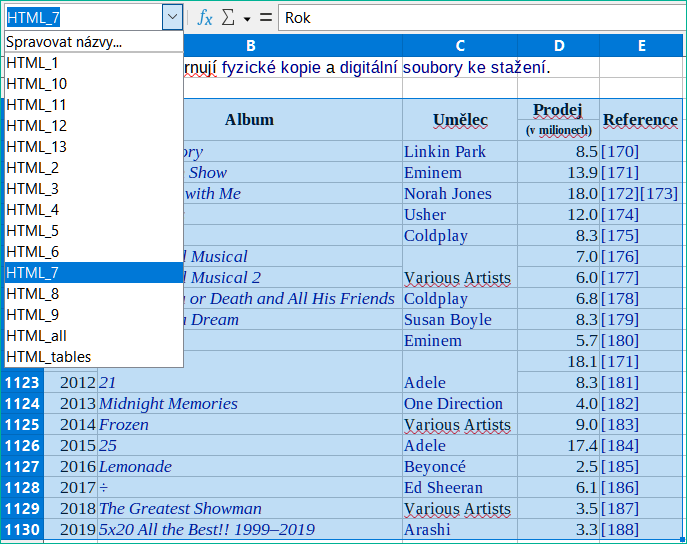Screen dimensions: 687x544
Task: Click the Lemonade album cell
Action: pyautogui.click(x=250, y=466)
